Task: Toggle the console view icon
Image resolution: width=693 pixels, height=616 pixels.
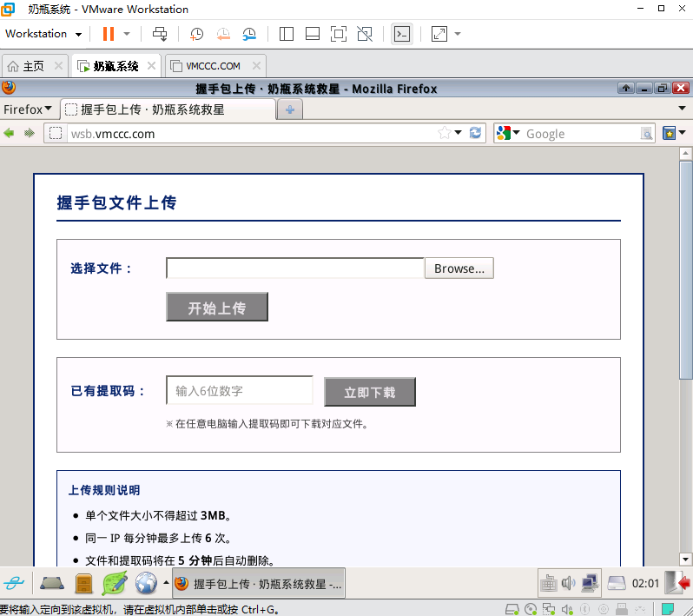Action: 402,34
